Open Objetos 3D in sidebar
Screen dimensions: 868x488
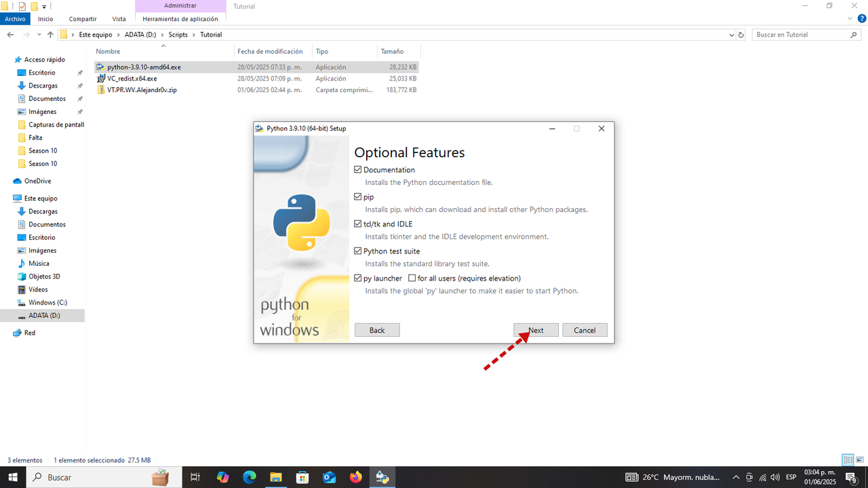pyautogui.click(x=44, y=277)
